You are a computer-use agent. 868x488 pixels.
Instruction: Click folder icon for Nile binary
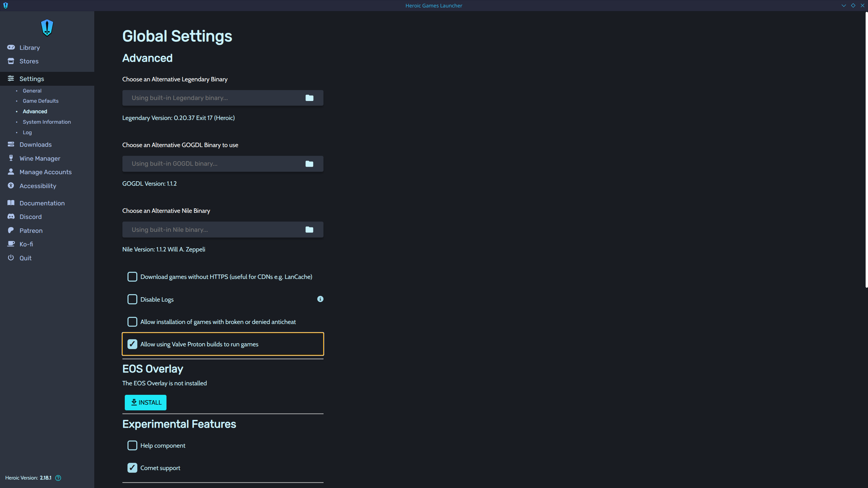point(309,230)
